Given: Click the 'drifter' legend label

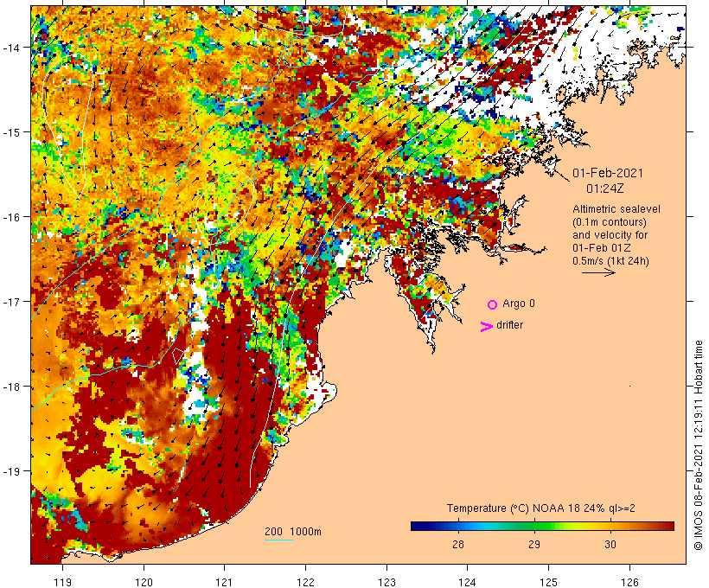Looking at the screenshot, I should [x=509, y=325].
